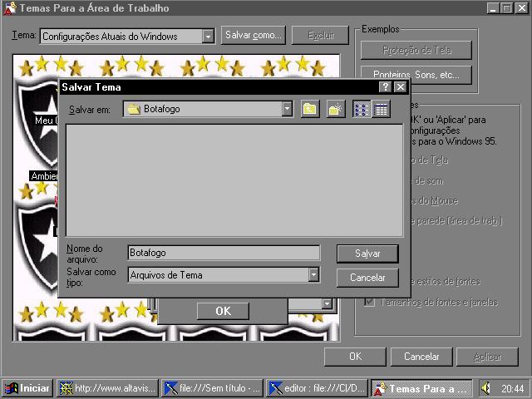Expand the Salvar como tipo dropdown
The height and width of the screenshot is (399, 532).
313,274
